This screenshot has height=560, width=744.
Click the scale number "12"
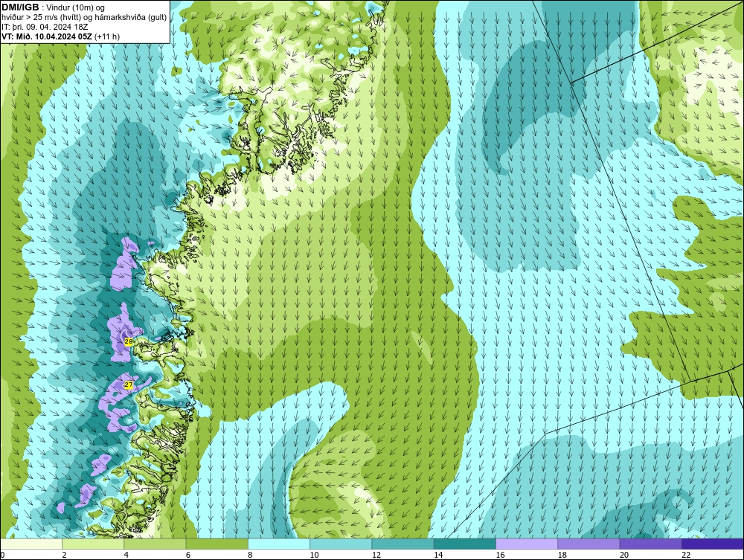tap(376, 555)
